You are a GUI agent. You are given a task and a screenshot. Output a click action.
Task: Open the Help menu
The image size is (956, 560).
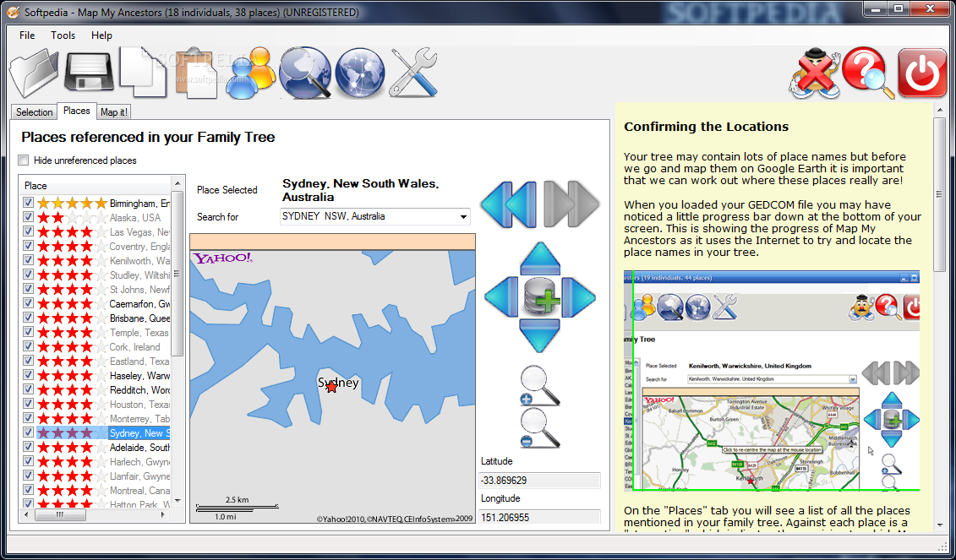coord(101,35)
